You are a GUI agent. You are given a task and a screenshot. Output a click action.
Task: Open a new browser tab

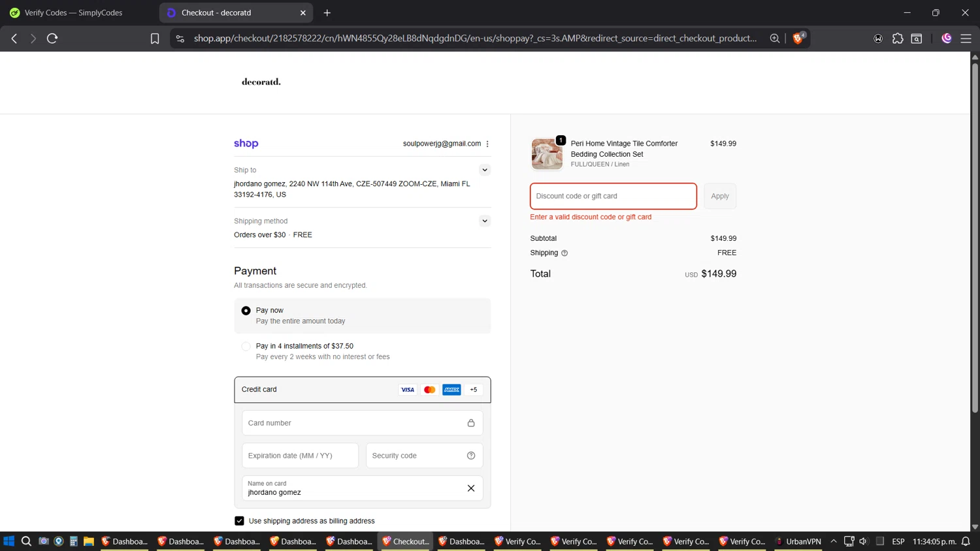coord(327,12)
